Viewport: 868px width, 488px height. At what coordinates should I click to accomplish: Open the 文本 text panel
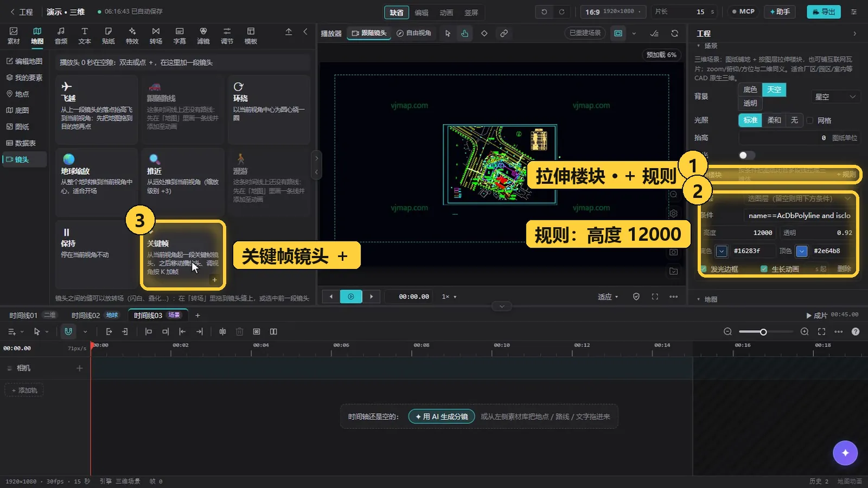point(85,36)
